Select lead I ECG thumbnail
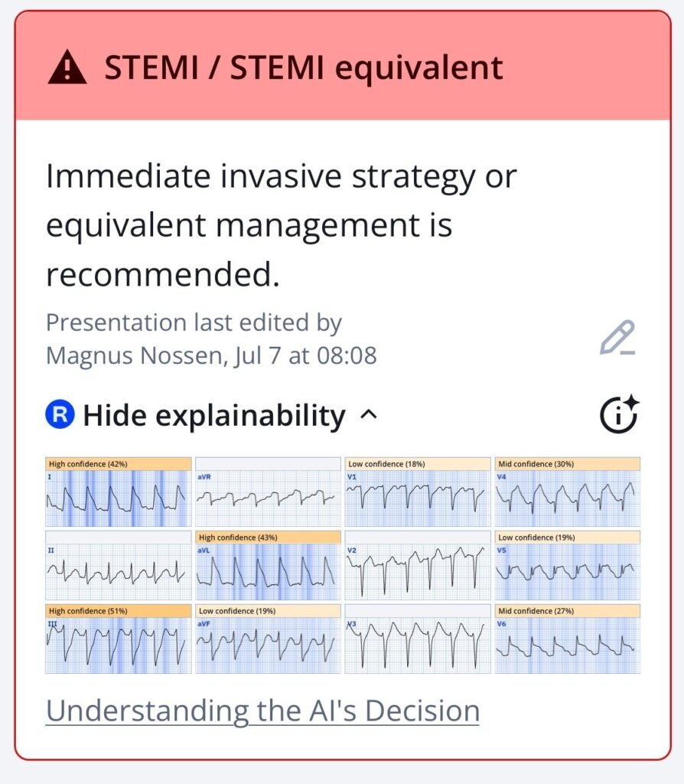The height and width of the screenshot is (784, 684). click(x=119, y=492)
